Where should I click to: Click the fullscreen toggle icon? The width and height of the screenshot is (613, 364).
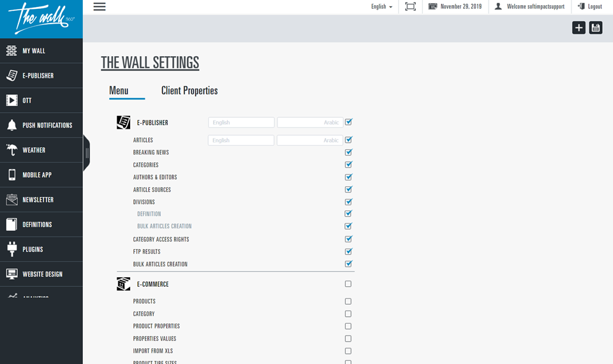[411, 6]
